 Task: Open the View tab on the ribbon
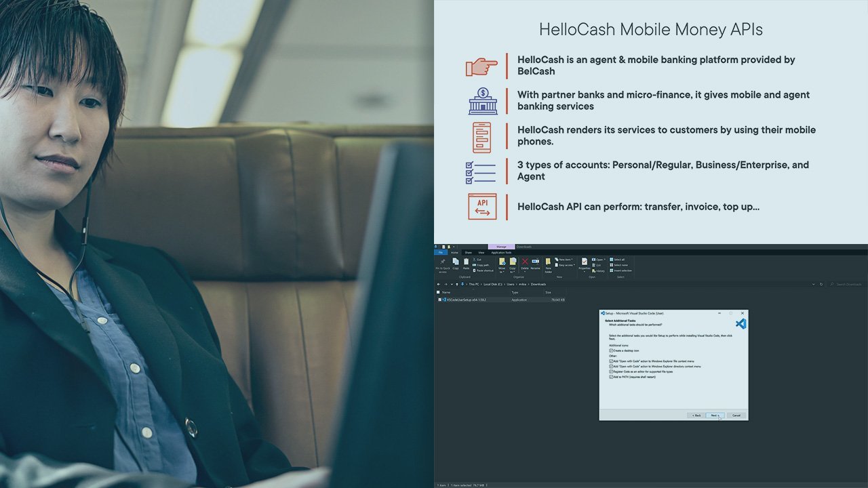[481, 252]
